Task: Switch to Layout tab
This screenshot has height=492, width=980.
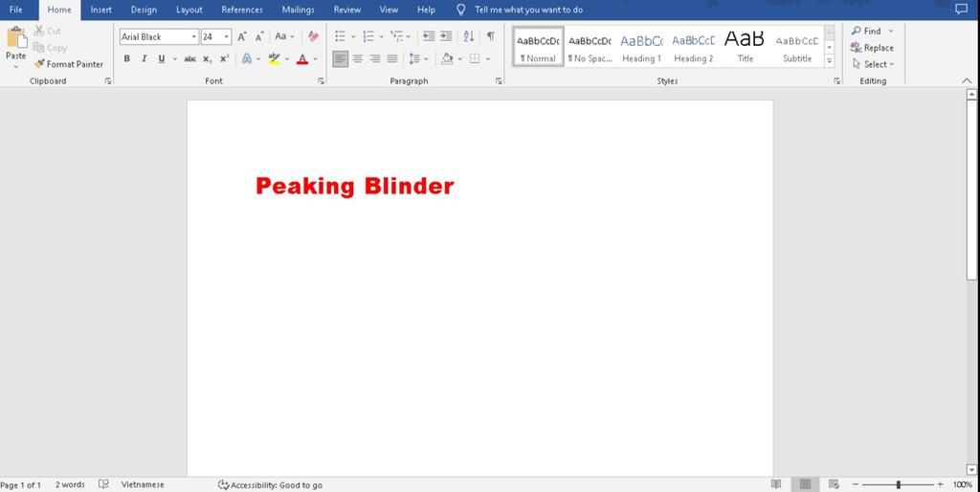Action: click(x=189, y=10)
